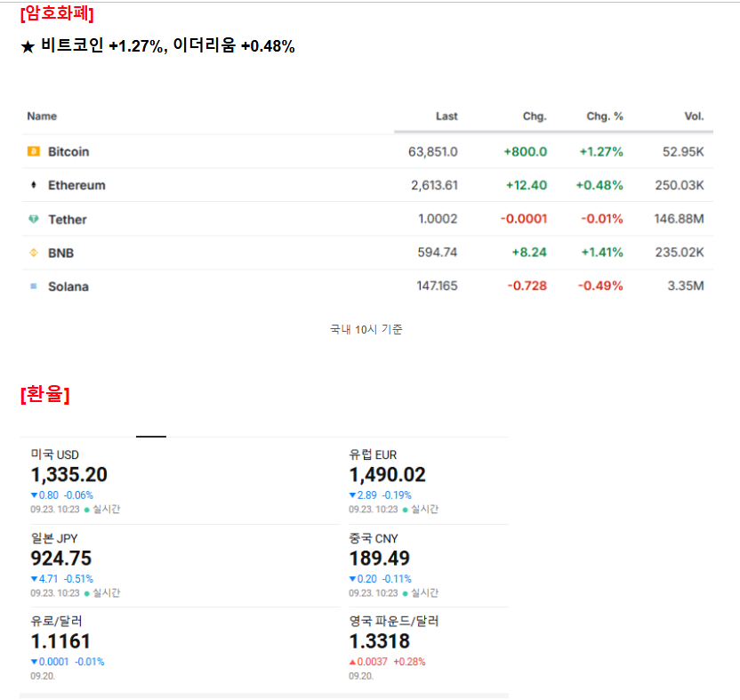Click the Ethereum coin icon
The image size is (740, 700).
(x=34, y=184)
